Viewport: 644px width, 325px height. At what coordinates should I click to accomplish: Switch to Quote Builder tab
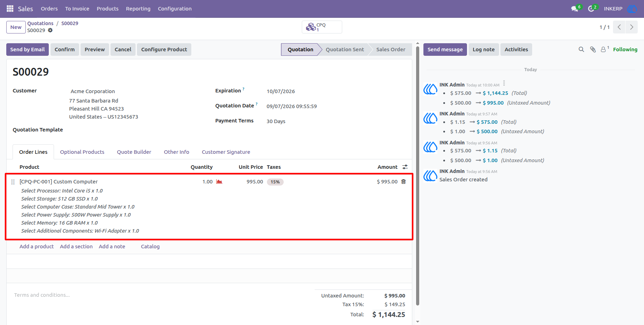[x=134, y=152]
